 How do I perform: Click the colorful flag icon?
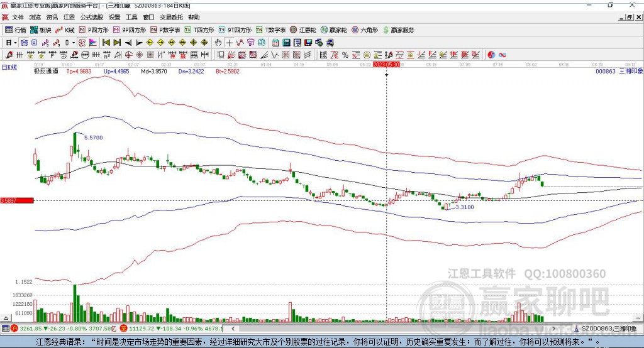(93, 43)
